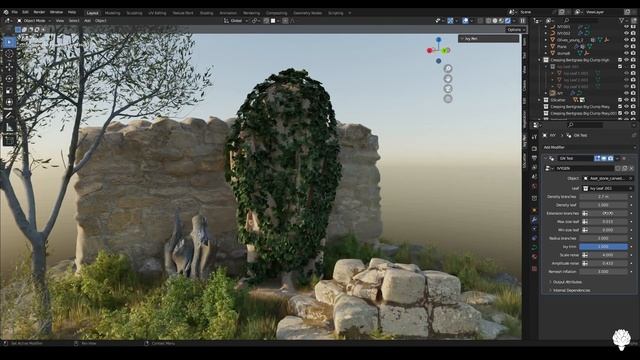The height and width of the screenshot is (360, 640).
Task: Select the Transform tool in toolbar
Action: 9,102
